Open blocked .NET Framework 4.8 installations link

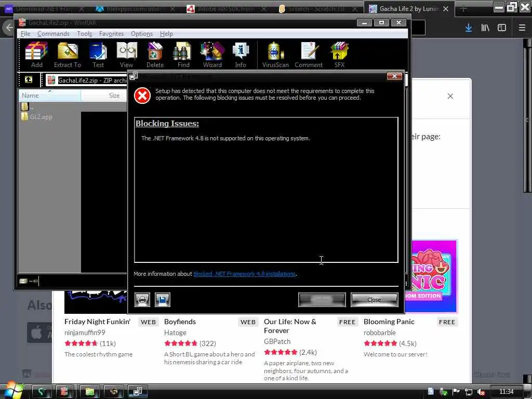pos(244,274)
